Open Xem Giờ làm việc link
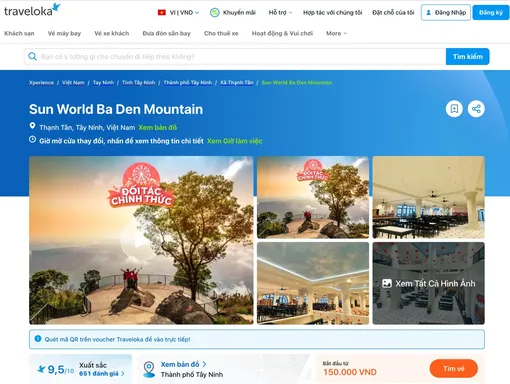 coord(235,141)
